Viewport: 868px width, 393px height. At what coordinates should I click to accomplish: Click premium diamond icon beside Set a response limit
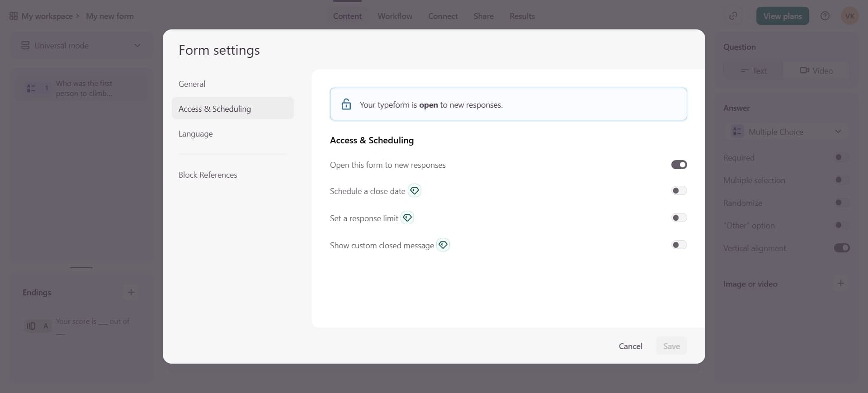(407, 218)
